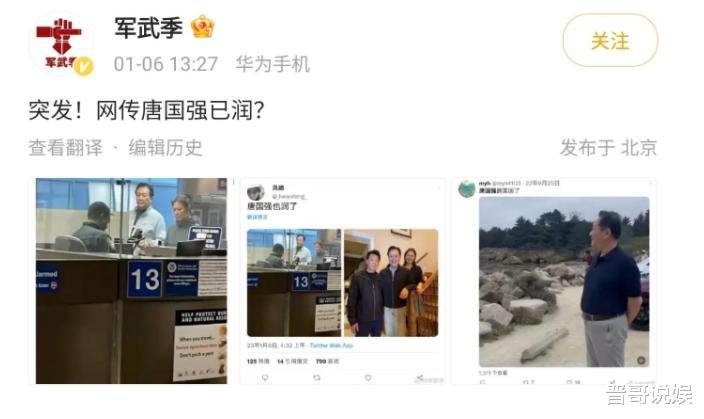Open the middle tweet screenshot thumbnail

342,281
